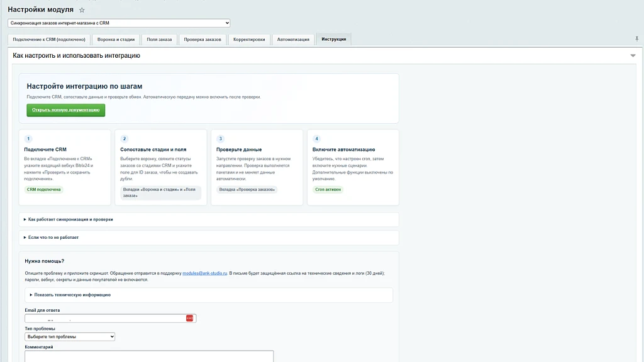Switch to Автоматизация tab
Image resolution: width=644 pixels, height=362 pixels.
[x=293, y=40]
